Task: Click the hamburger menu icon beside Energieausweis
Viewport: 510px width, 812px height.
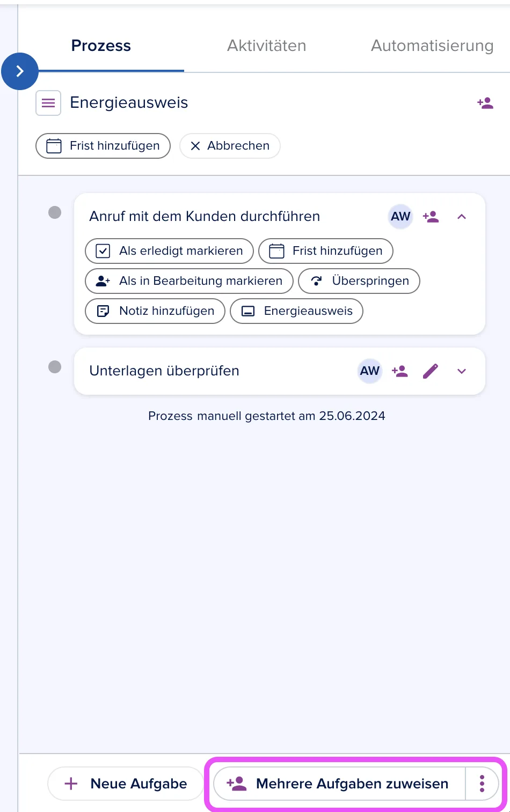Action: click(48, 103)
